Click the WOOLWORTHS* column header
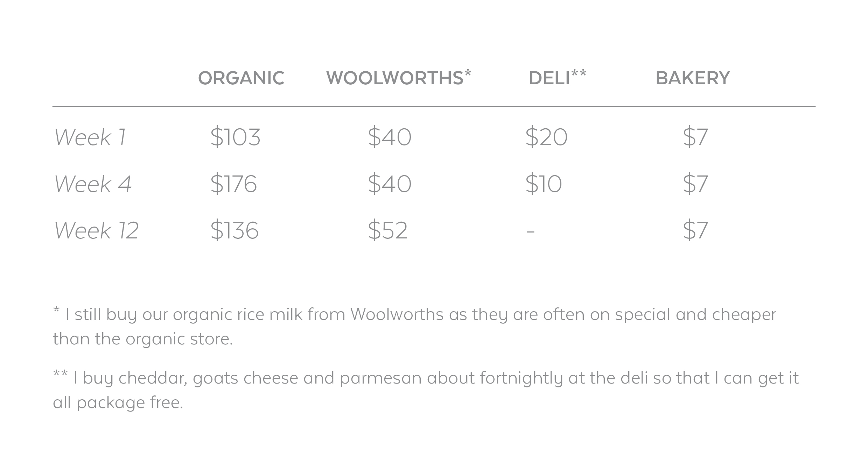This screenshot has width=868, height=472. 399,77
